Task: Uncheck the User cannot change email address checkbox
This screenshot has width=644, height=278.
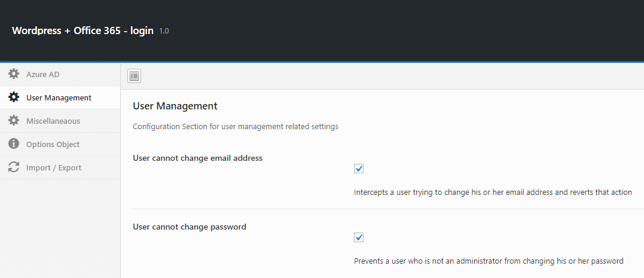Action: (x=359, y=169)
